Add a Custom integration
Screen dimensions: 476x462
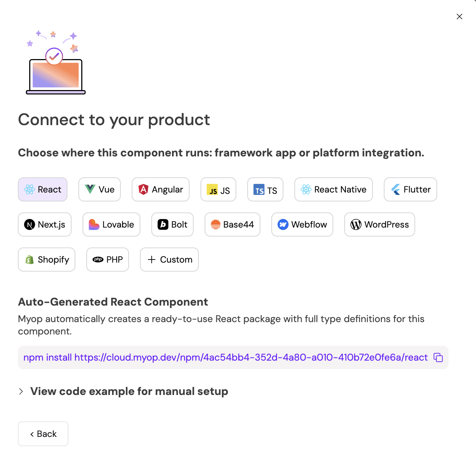(169, 260)
